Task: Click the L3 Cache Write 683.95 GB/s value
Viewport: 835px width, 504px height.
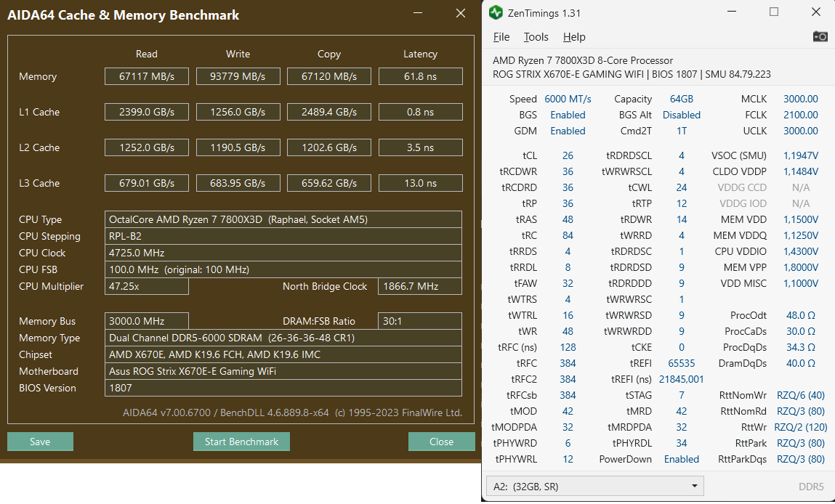Action: pos(238,183)
